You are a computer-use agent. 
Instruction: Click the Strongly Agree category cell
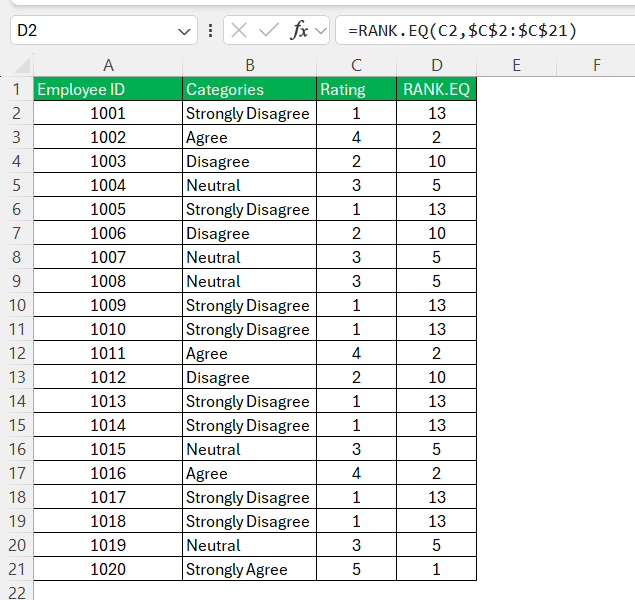click(249, 569)
